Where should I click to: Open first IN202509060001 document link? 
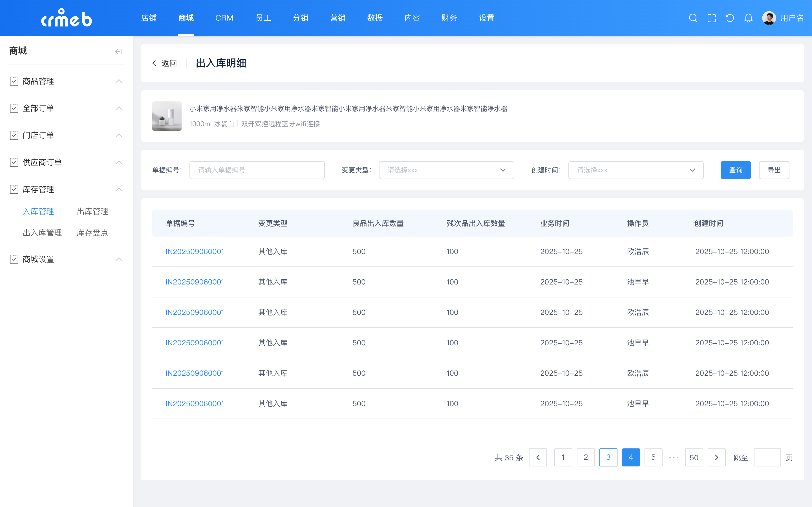pyautogui.click(x=195, y=252)
